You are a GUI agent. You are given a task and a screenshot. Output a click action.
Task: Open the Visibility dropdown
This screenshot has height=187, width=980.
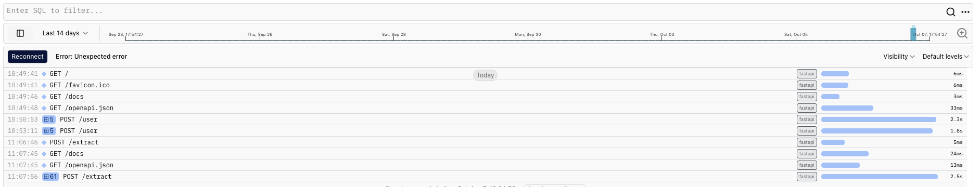point(899,57)
